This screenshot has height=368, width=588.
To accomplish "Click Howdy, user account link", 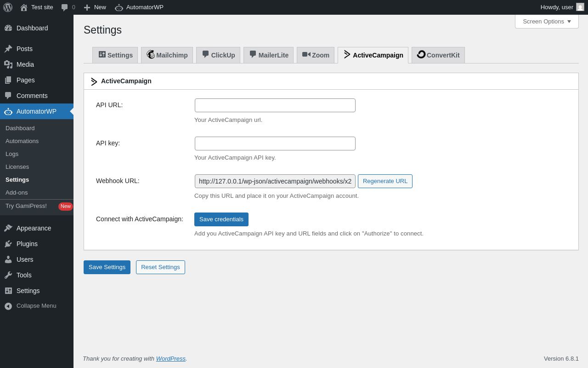I will (562, 7).
